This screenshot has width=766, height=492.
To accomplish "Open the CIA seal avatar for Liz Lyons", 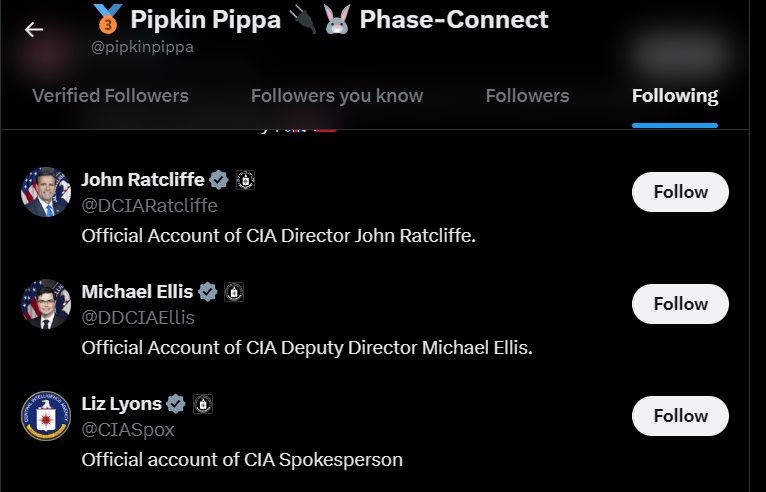I will pos(46,416).
